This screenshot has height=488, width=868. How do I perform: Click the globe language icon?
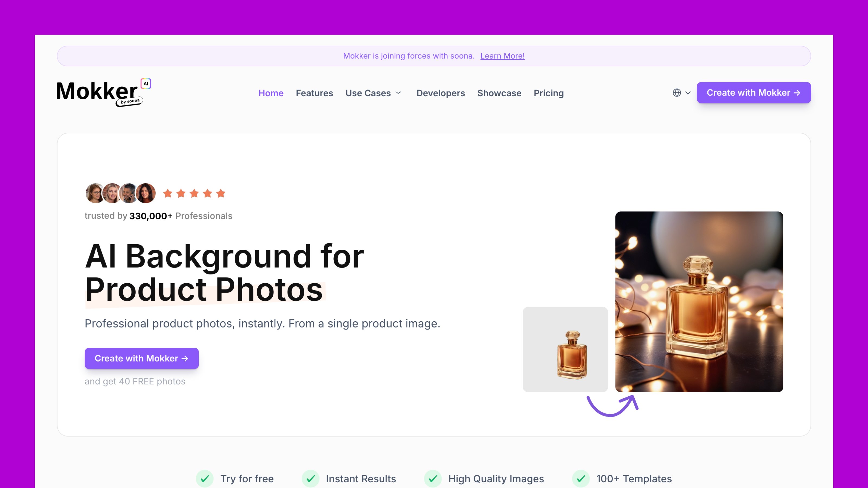pyautogui.click(x=676, y=93)
